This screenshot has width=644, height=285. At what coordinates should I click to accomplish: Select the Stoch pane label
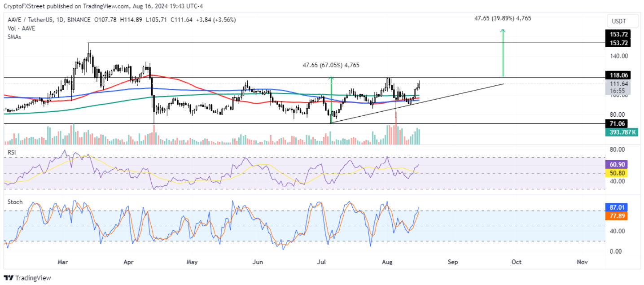point(14,202)
